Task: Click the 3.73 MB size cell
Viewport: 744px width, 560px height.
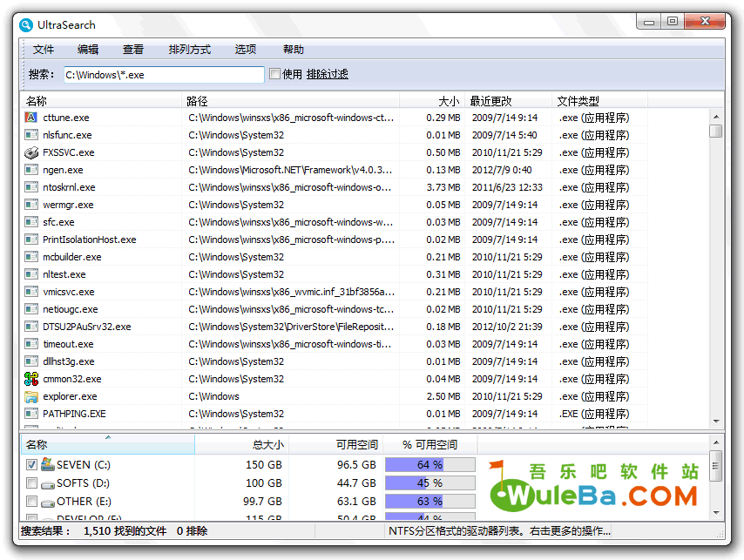Action: click(x=443, y=187)
